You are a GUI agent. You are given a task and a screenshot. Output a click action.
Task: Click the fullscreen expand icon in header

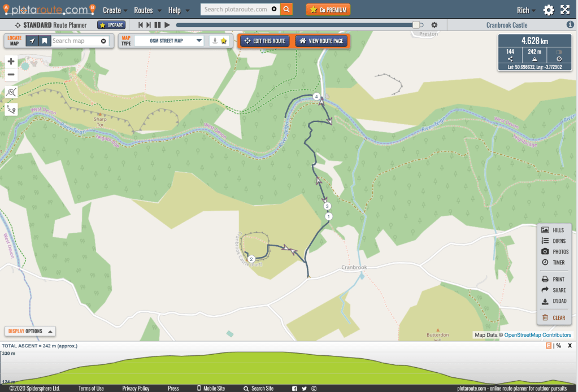pyautogui.click(x=564, y=10)
